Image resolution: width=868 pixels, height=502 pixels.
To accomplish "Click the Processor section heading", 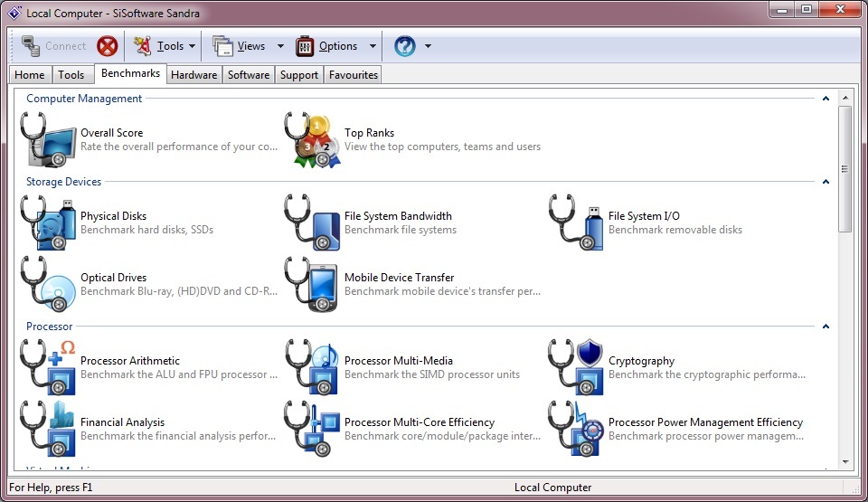I will [49, 327].
